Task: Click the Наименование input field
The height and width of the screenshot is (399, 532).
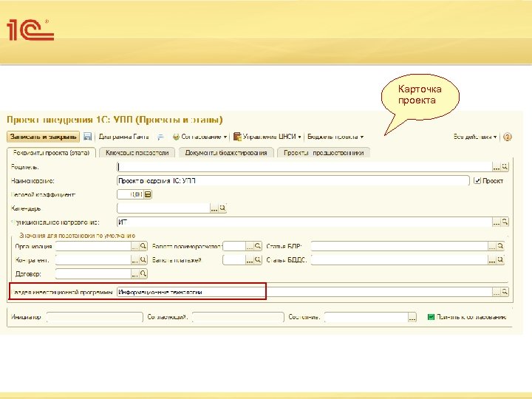Action: coord(293,181)
